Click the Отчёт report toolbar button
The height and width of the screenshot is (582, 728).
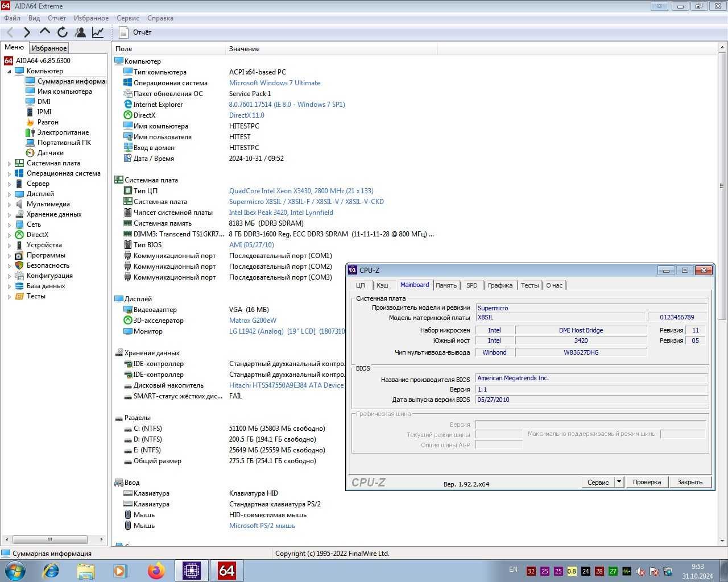[x=135, y=32]
